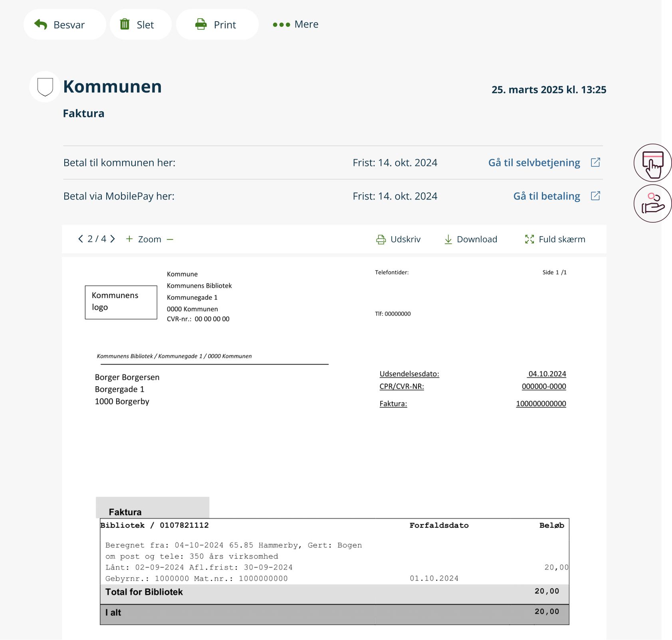Download the invoice document

coord(471,239)
